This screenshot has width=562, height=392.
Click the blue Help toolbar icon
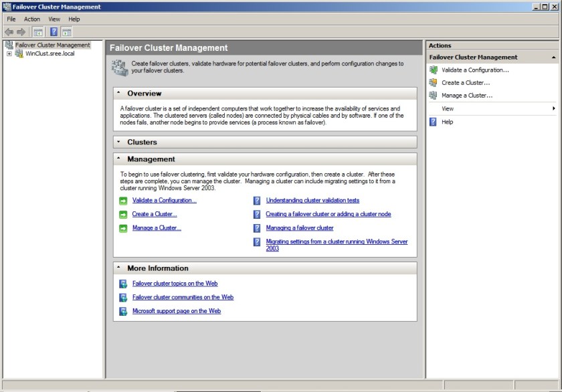click(x=54, y=31)
